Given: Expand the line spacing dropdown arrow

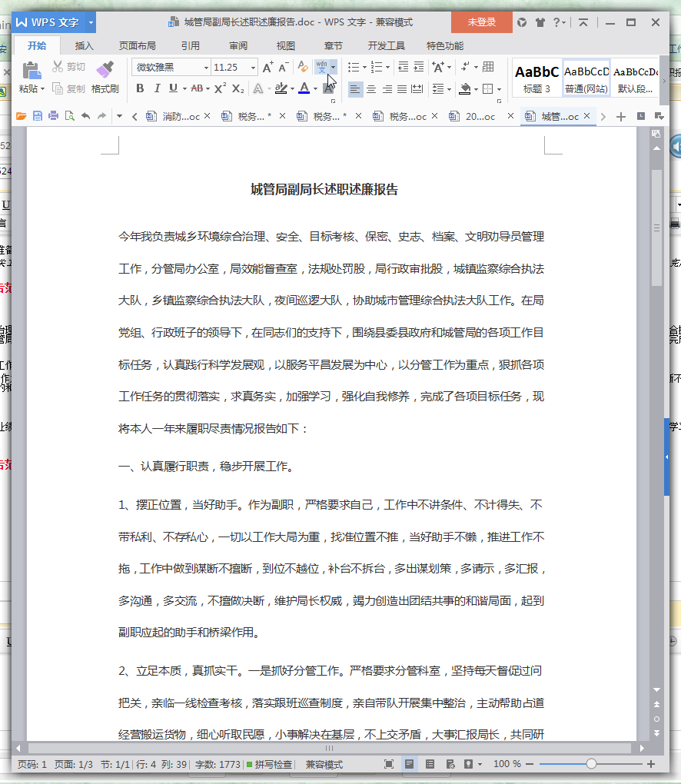Looking at the screenshot, I should (x=450, y=89).
